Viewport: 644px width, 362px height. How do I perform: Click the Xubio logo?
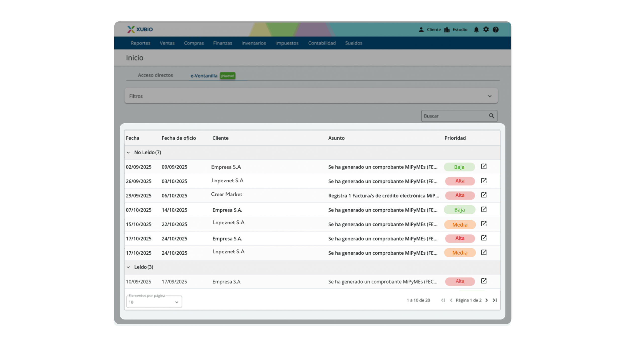coord(140,29)
